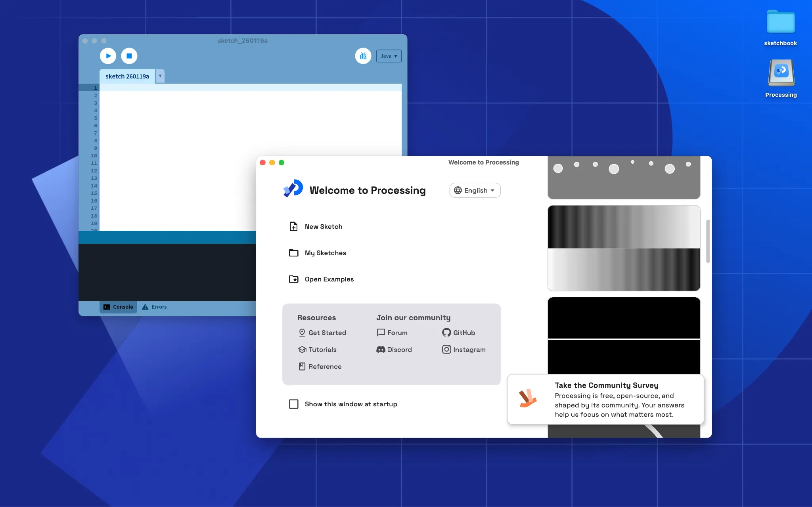Click the Console terminal icon
The width and height of the screenshot is (812, 507).
pyautogui.click(x=107, y=307)
